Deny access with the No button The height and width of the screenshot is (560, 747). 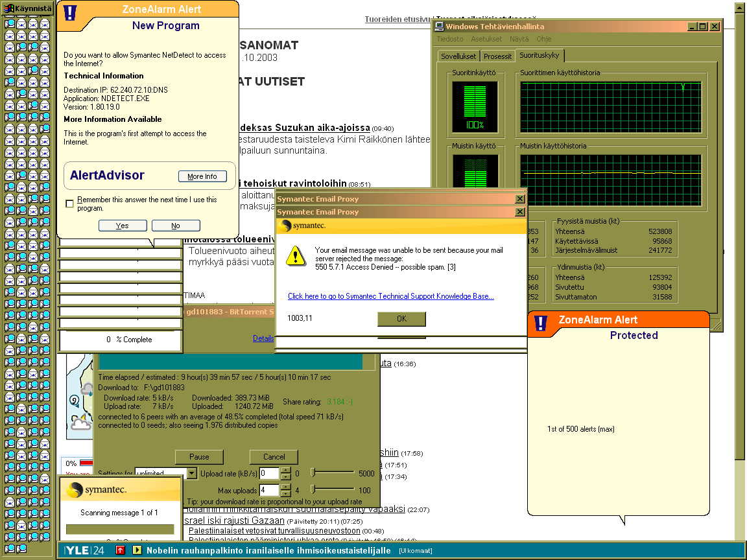pyautogui.click(x=176, y=226)
